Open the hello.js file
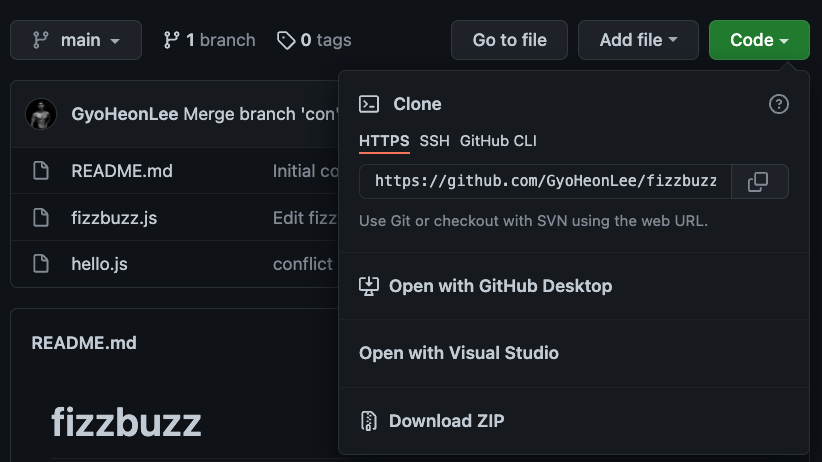 click(100, 264)
